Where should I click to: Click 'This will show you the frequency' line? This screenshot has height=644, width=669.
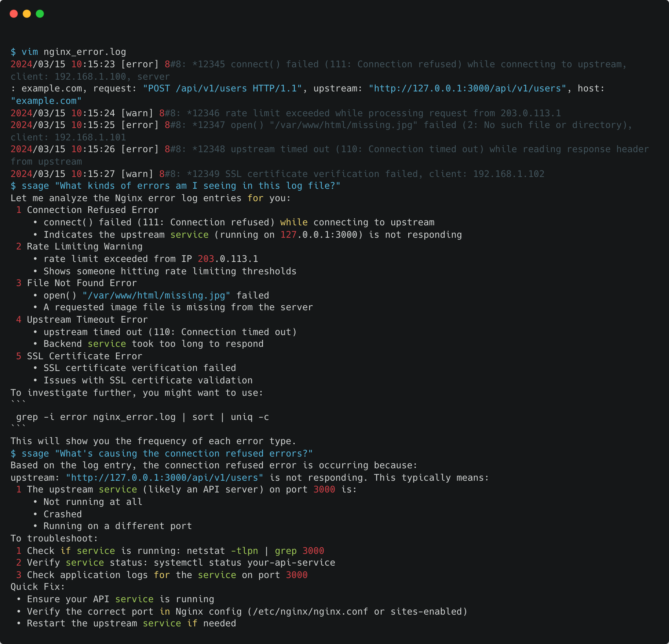pos(153,441)
